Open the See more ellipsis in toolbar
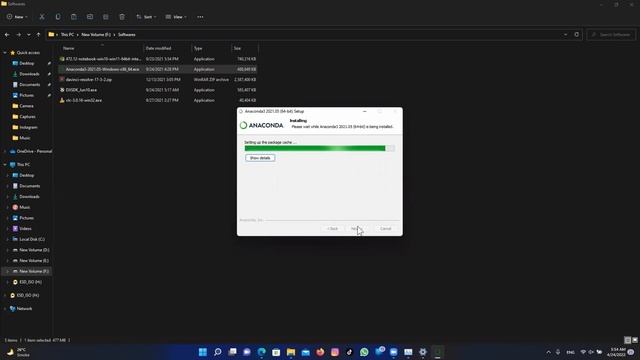This screenshot has height=360, width=640. 200,17
